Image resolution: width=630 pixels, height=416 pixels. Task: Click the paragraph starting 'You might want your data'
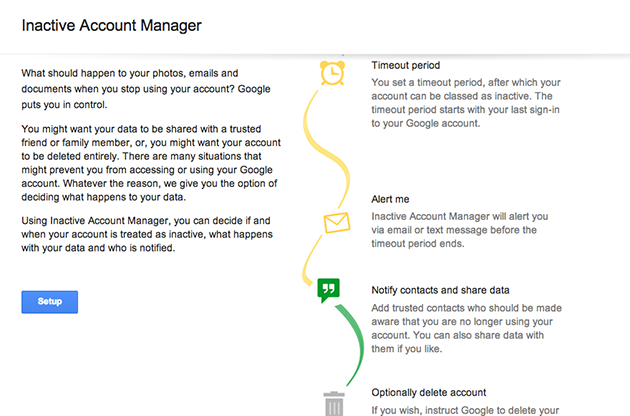pyautogui.click(x=151, y=163)
